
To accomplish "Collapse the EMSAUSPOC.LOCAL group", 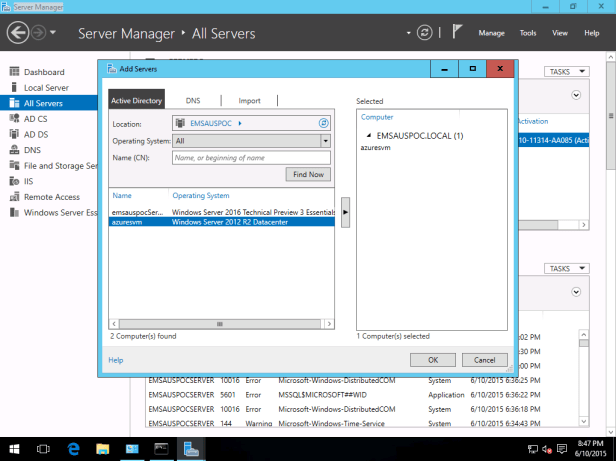I will [367, 134].
